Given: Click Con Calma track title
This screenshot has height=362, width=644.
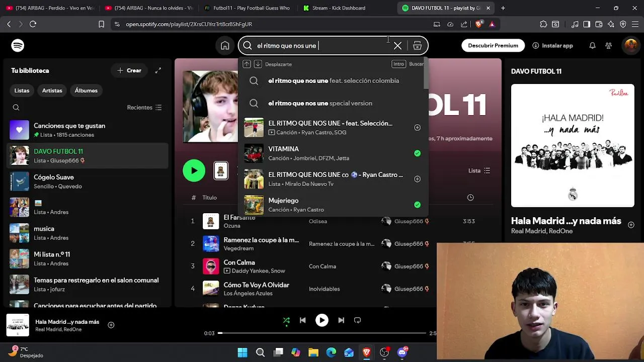Looking at the screenshot, I should (239, 262).
